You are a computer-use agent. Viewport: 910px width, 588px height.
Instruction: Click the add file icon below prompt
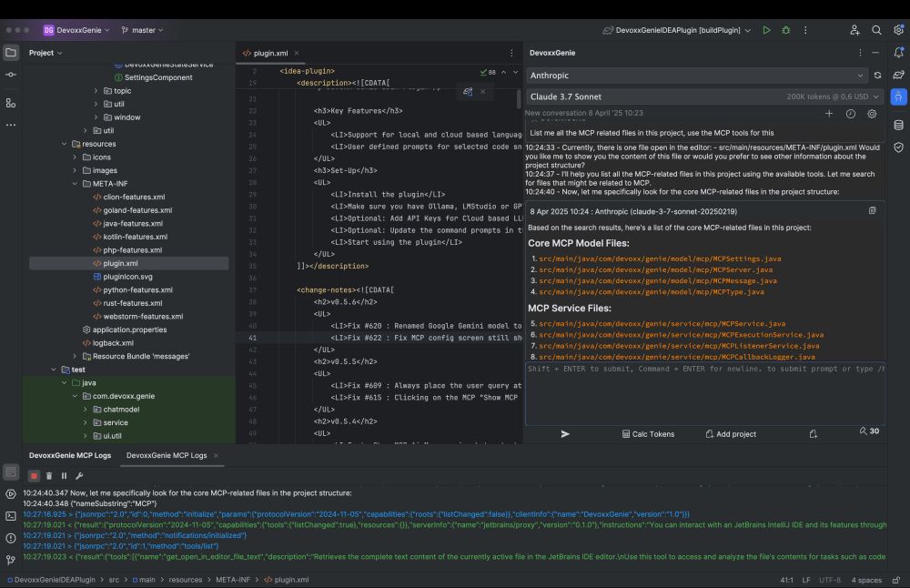813,433
